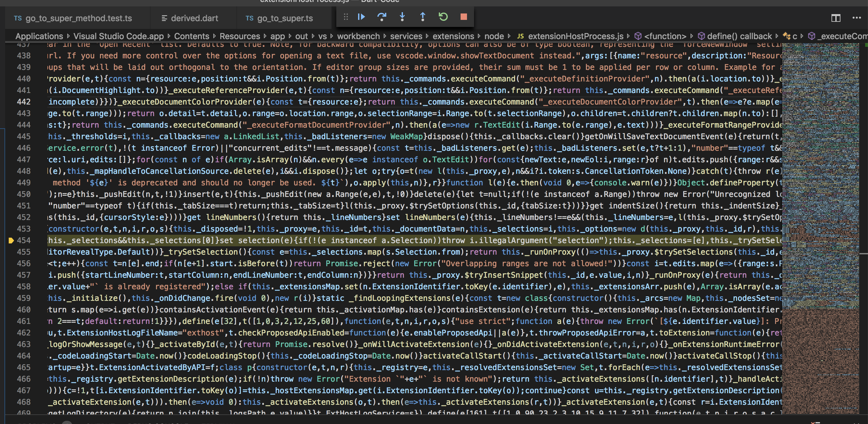Step out of the current function
Screen dimensions: 868x424
422,17
